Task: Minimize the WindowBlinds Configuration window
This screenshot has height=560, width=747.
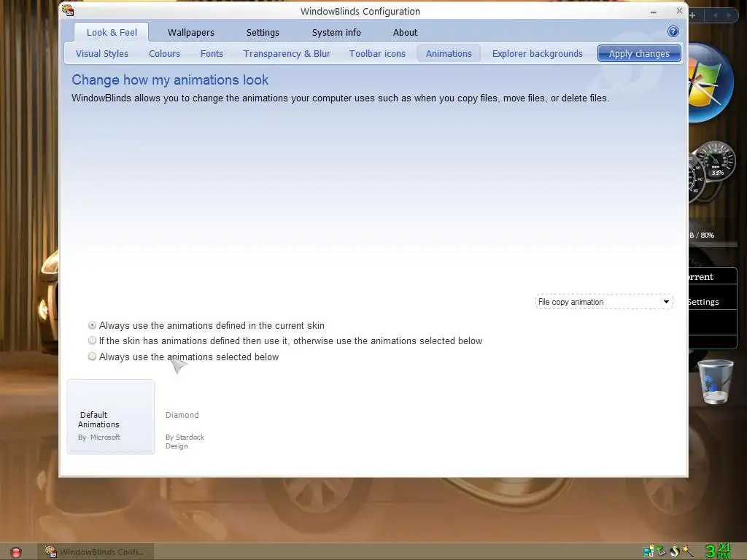Action: 654,12
